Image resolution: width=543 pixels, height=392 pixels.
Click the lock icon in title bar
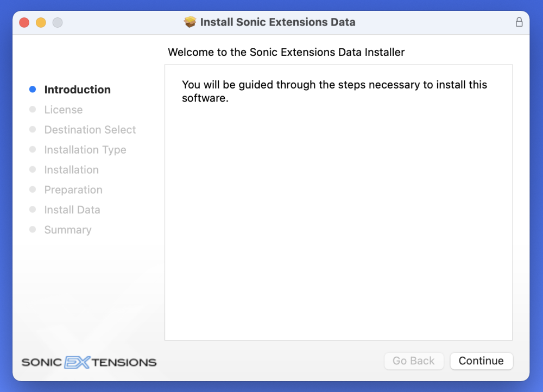pyautogui.click(x=519, y=22)
